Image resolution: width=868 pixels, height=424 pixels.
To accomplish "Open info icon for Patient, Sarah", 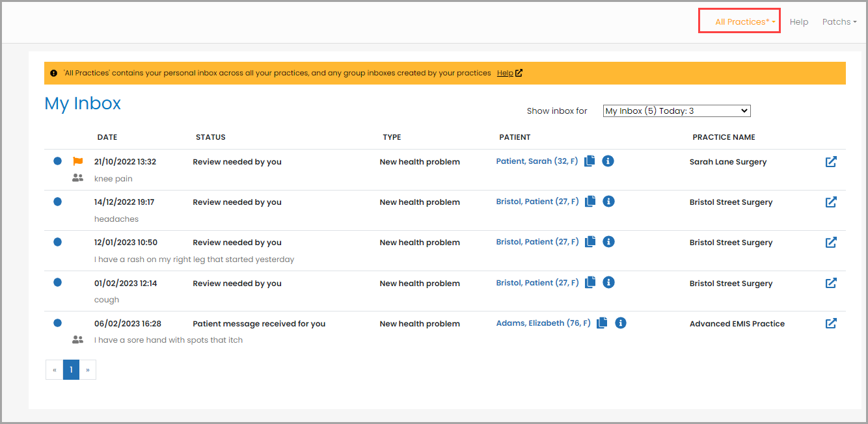I will coord(608,161).
